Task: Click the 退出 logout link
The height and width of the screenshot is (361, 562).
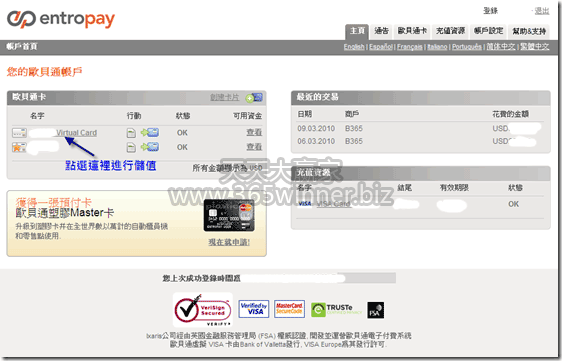Action: pyautogui.click(x=542, y=11)
